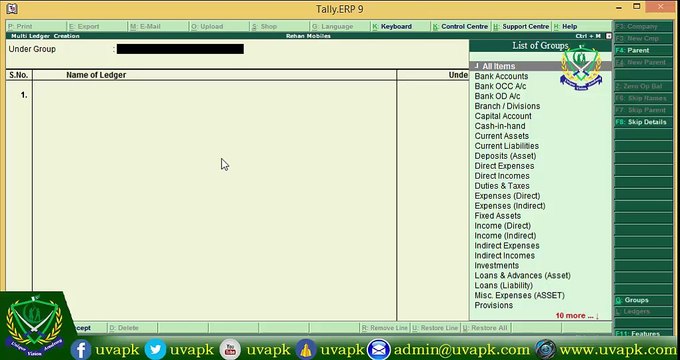Click the Tally.ERP 9 app icon in title bar
The width and height of the screenshot is (680, 360).
coord(12,8)
